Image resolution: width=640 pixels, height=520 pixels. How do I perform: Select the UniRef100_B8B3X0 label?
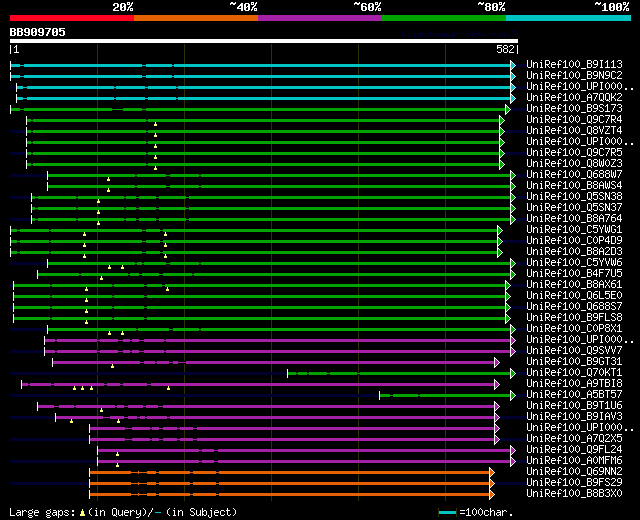574,494
